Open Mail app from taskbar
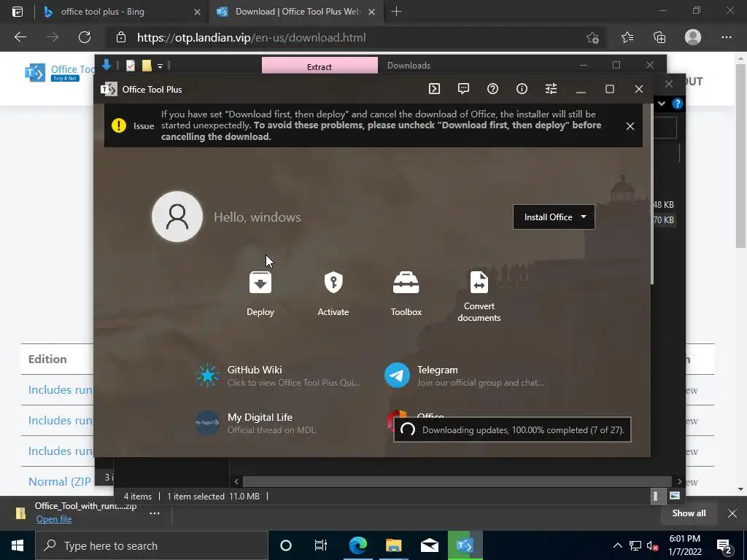Image resolution: width=747 pixels, height=560 pixels. click(429, 545)
